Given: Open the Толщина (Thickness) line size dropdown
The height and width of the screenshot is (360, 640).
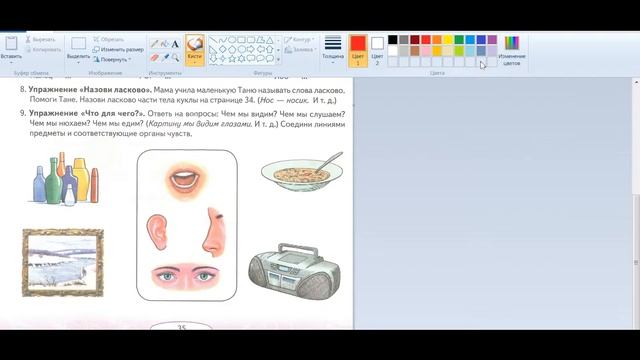Looking at the screenshot, I should click(x=333, y=50).
